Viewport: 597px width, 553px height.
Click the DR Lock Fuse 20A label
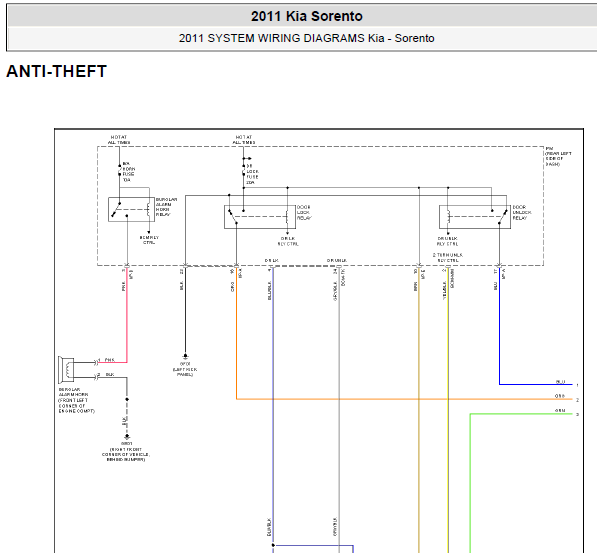(252, 174)
